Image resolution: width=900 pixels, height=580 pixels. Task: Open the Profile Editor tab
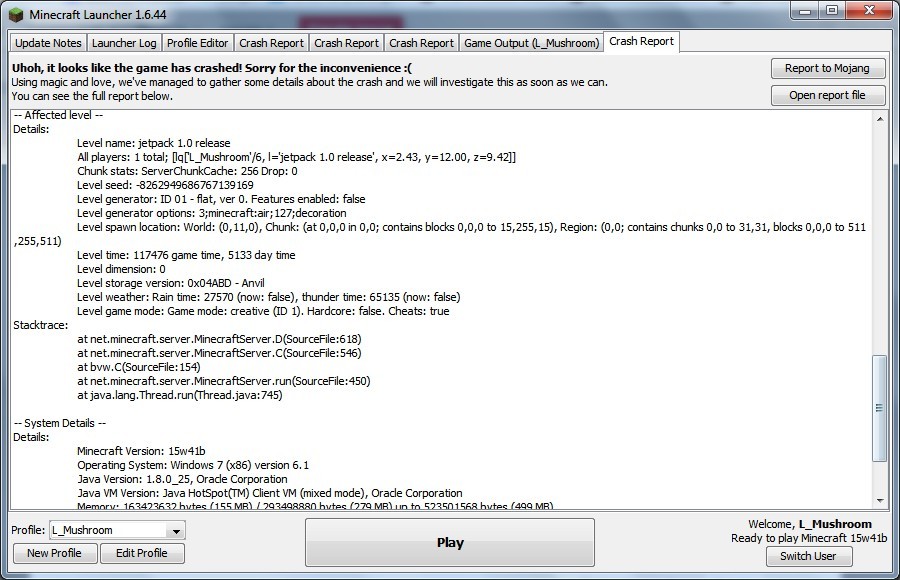coord(197,43)
